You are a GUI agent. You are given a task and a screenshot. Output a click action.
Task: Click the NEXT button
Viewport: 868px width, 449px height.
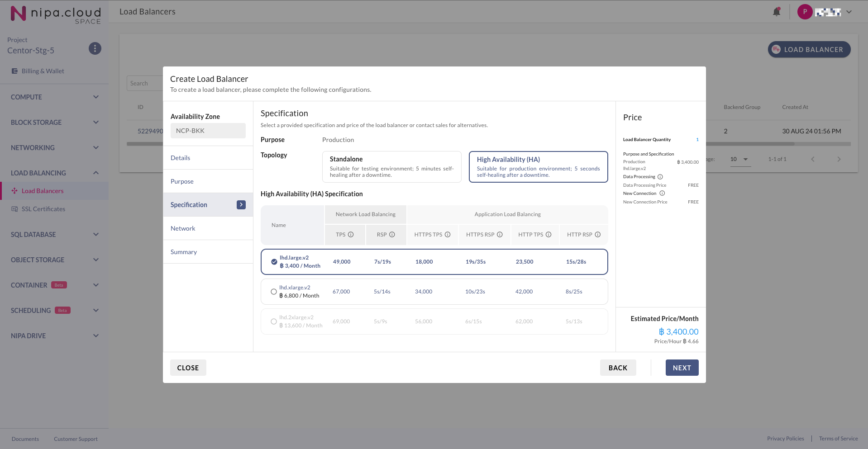click(x=682, y=368)
